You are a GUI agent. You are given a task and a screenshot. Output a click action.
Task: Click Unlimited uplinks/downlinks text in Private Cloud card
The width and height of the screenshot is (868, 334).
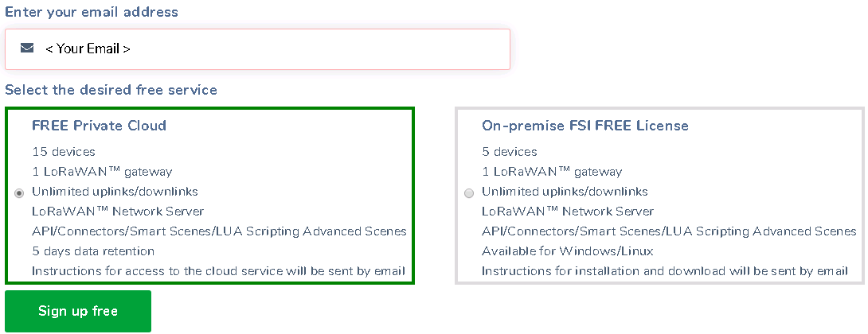click(115, 192)
